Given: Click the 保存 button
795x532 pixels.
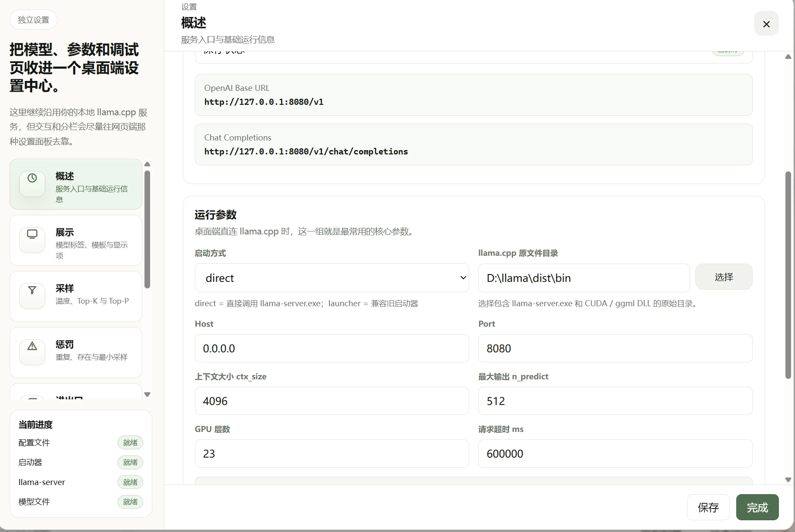Looking at the screenshot, I should (x=708, y=507).
